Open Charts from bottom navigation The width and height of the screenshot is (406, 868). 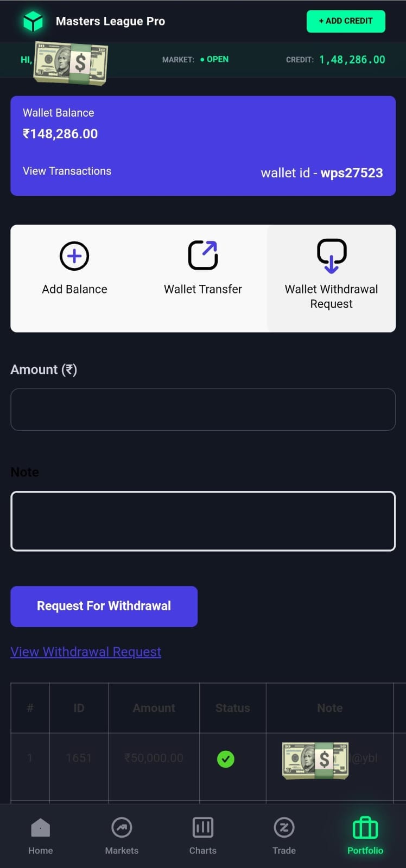[203, 835]
